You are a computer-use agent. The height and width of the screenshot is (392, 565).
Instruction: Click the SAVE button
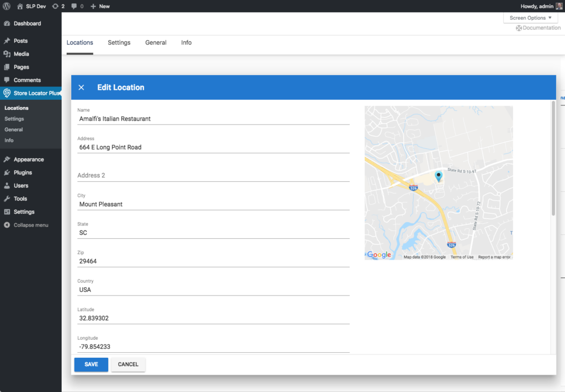click(x=91, y=364)
